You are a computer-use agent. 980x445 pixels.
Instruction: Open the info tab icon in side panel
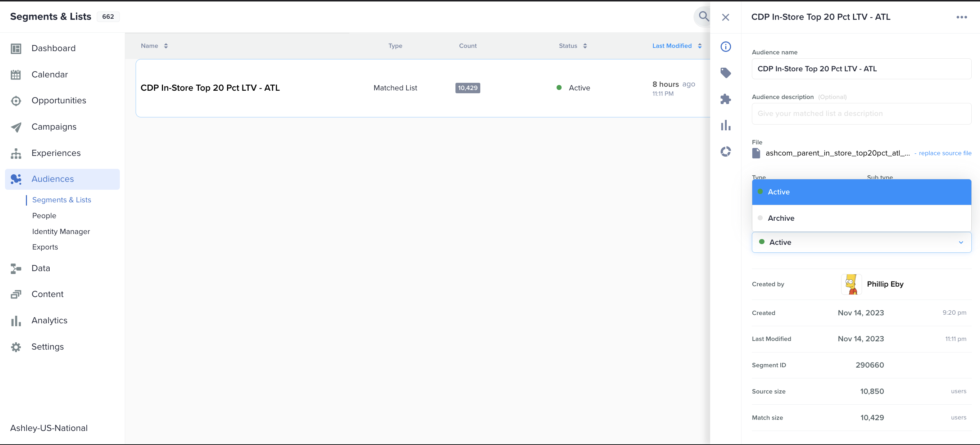(726, 46)
